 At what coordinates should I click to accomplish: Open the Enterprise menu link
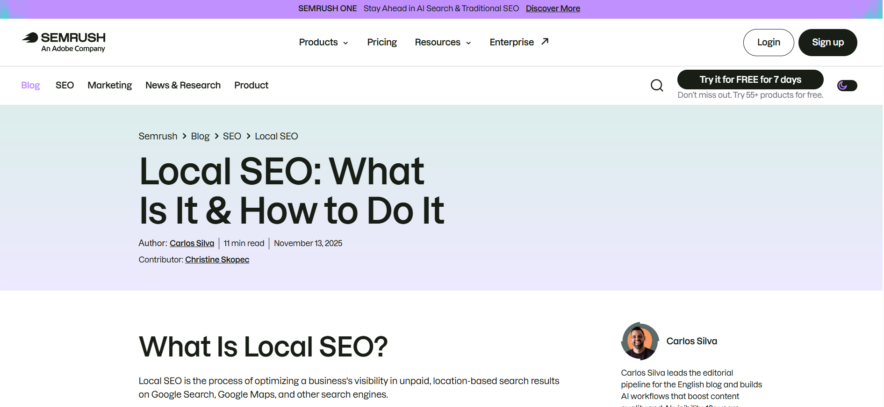click(x=511, y=42)
